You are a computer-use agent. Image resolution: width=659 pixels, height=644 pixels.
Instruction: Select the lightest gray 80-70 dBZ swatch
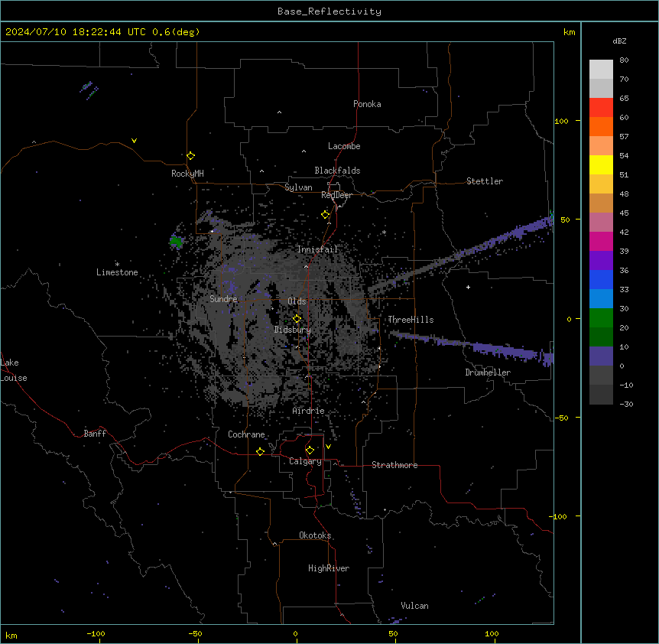601,70
